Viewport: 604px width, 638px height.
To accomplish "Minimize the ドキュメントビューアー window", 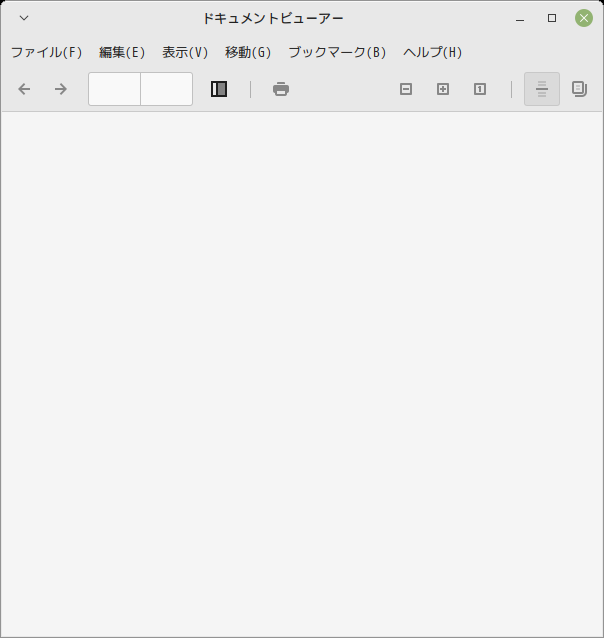I will coord(520,18).
